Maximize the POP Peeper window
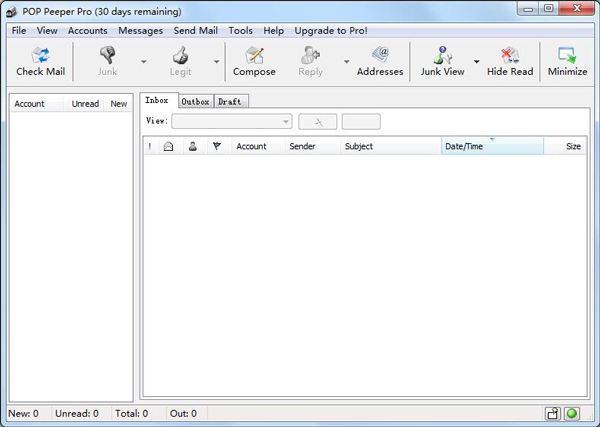The image size is (600, 427). point(548,8)
